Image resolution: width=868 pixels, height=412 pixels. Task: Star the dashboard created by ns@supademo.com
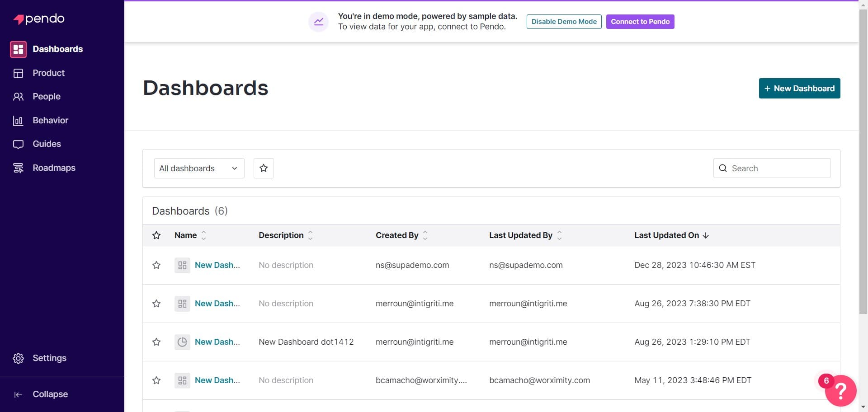point(156,265)
